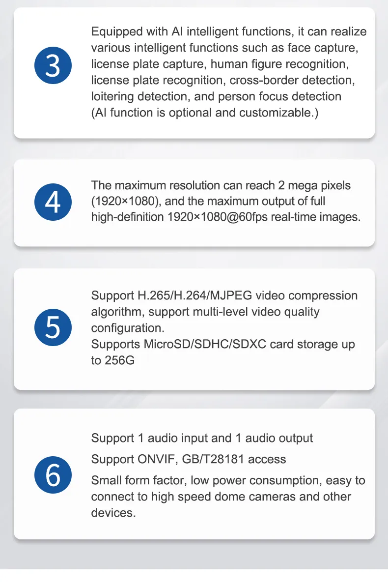Select "algorithm, support multi-level video quality" line
388x588 pixels.
pyautogui.click(x=205, y=312)
